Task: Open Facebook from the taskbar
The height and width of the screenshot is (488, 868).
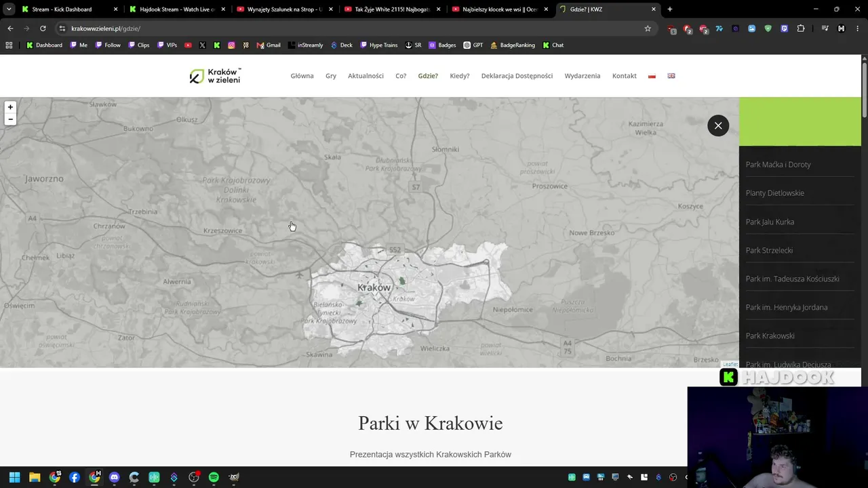Action: (x=75, y=477)
